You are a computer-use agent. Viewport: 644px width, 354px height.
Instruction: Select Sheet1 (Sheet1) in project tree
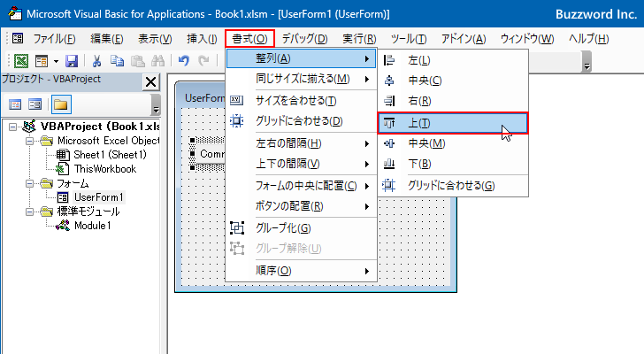(110, 155)
